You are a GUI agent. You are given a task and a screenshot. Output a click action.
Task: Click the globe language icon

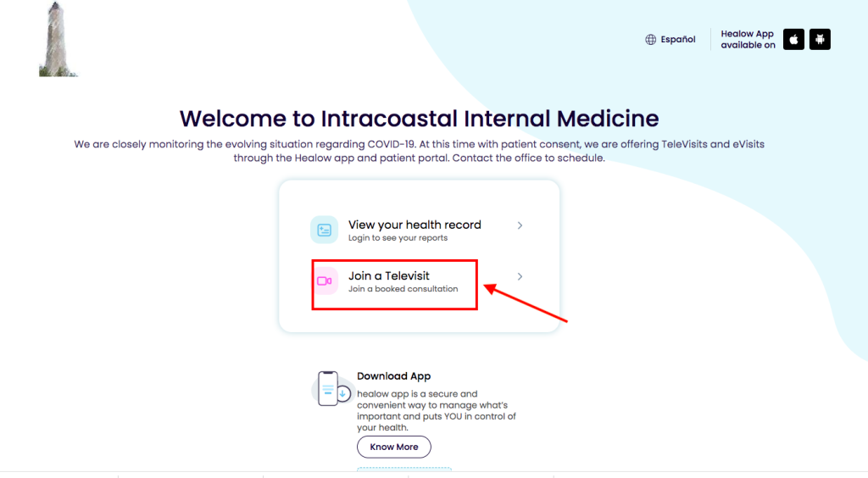pos(650,39)
